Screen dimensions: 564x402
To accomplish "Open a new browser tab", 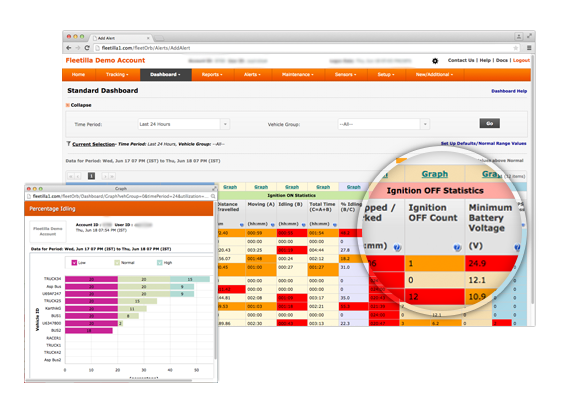I will pyautogui.click(x=159, y=38).
